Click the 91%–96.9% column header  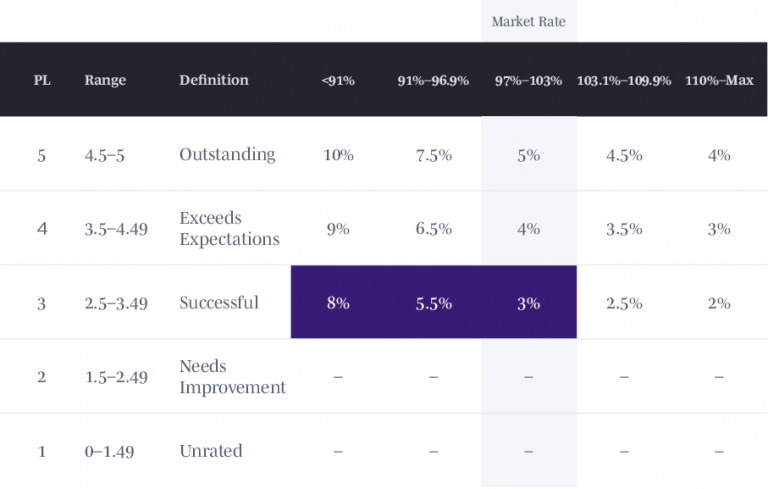coord(433,80)
